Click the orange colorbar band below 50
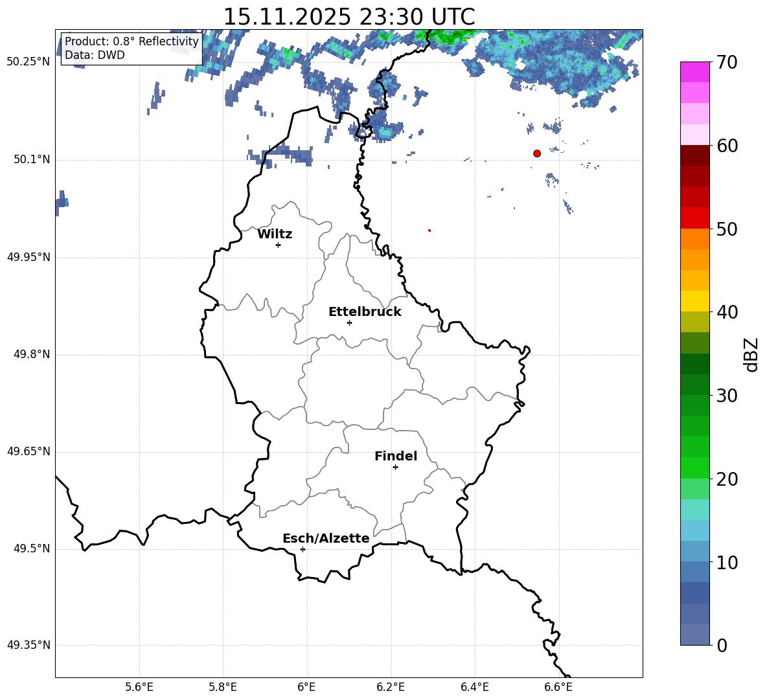This screenshot has height=700, width=767. pos(695,239)
